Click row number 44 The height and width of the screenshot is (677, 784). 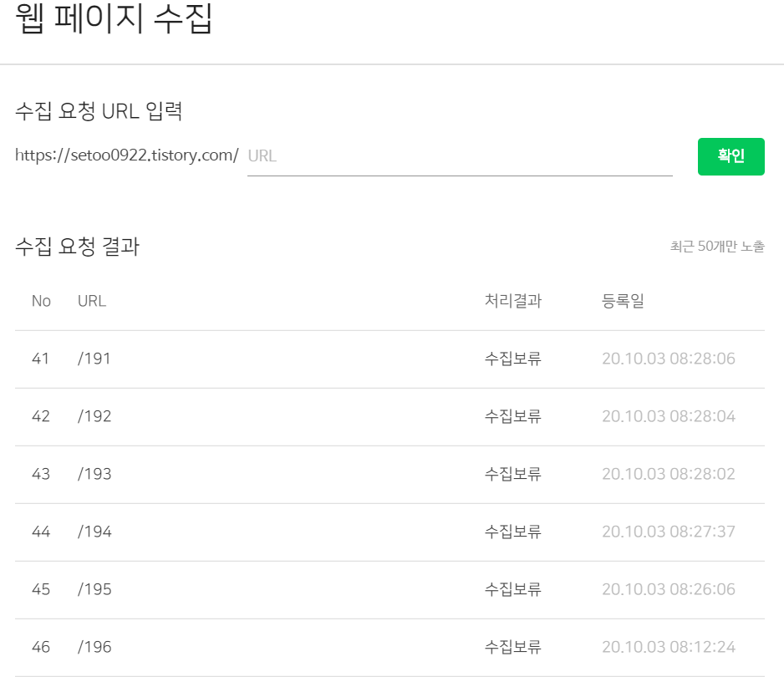point(40,531)
